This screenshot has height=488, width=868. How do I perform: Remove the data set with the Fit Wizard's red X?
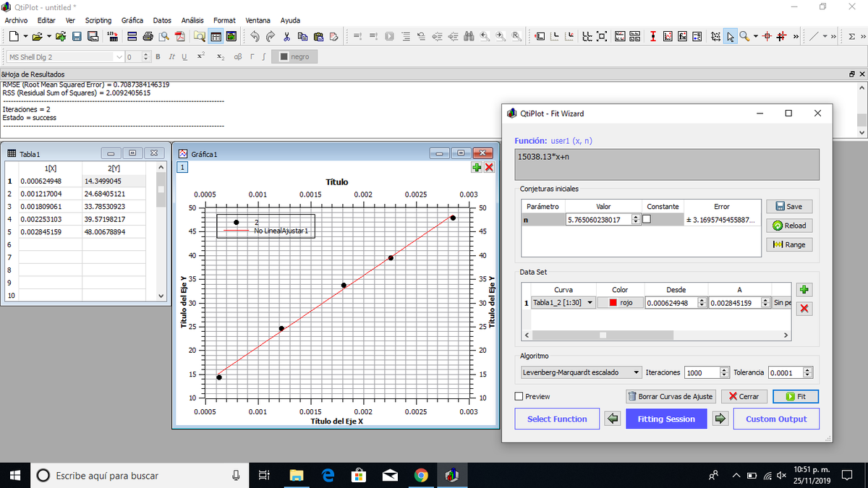tap(805, 309)
